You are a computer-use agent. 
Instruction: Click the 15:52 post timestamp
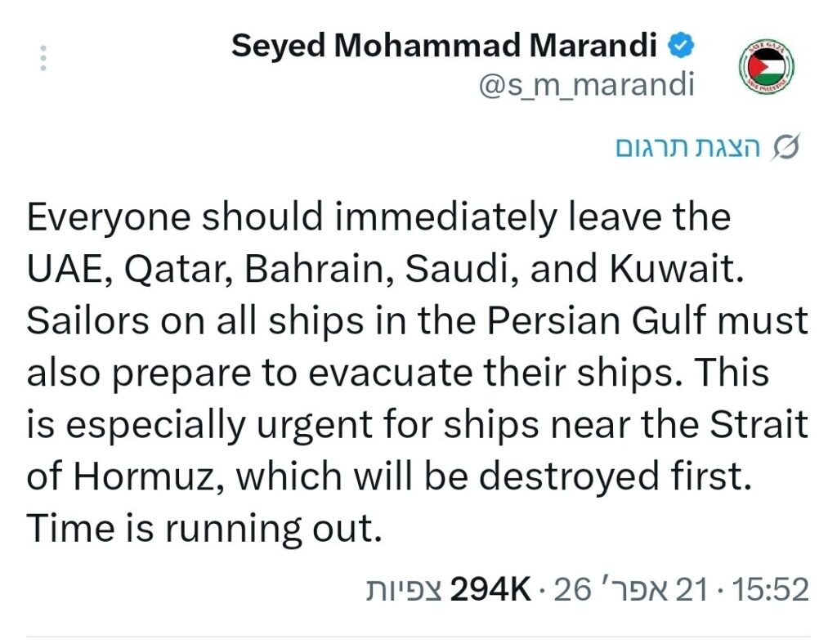pyautogui.click(x=770, y=588)
